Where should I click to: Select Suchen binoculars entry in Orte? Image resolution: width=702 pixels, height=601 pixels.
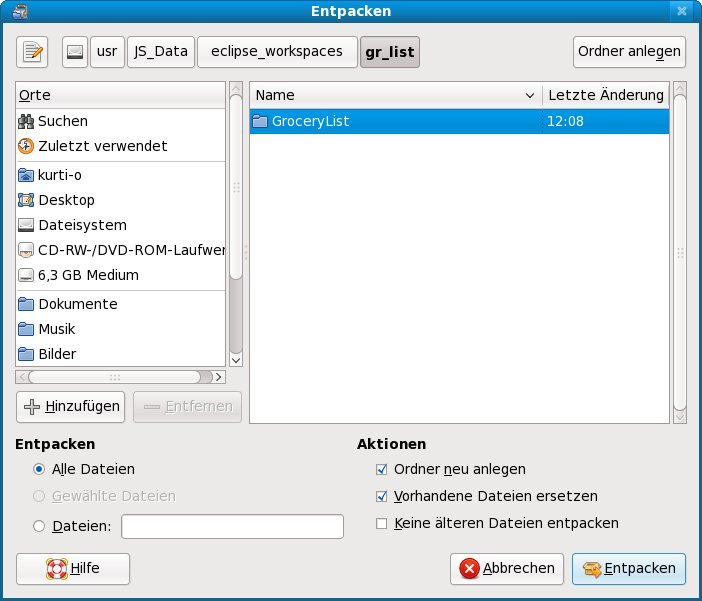[x=62, y=121]
